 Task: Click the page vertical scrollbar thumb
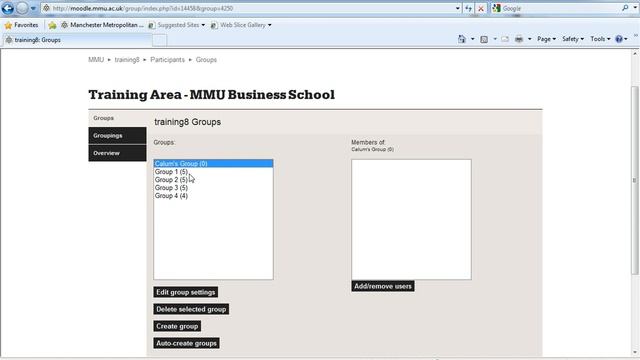(635, 180)
